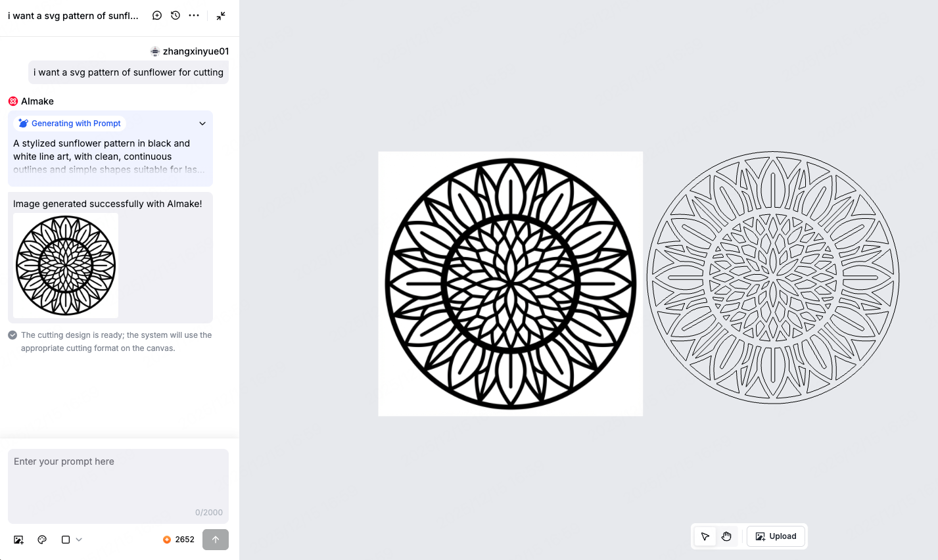Collapse the Generating with Prompt section
The height and width of the screenshot is (560, 938).
(x=202, y=124)
